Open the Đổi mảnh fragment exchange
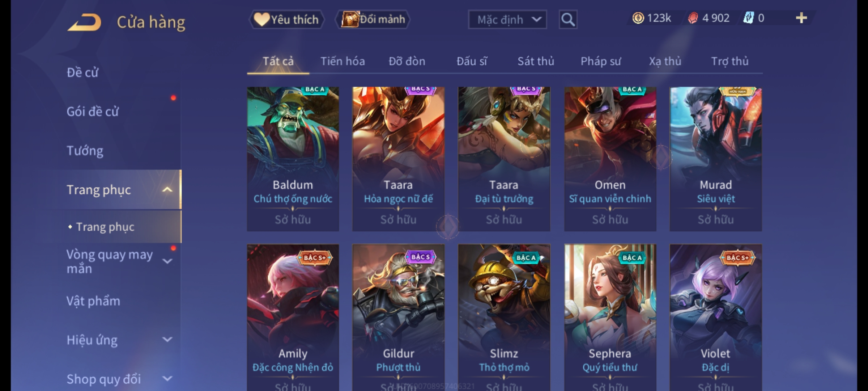 pos(373,20)
